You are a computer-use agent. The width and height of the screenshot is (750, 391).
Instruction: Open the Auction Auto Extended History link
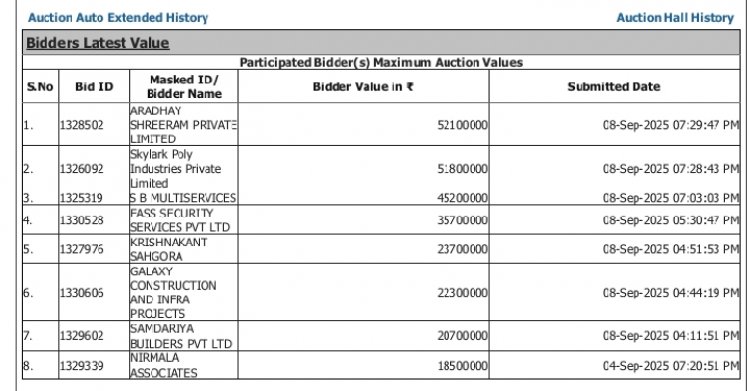(x=118, y=18)
